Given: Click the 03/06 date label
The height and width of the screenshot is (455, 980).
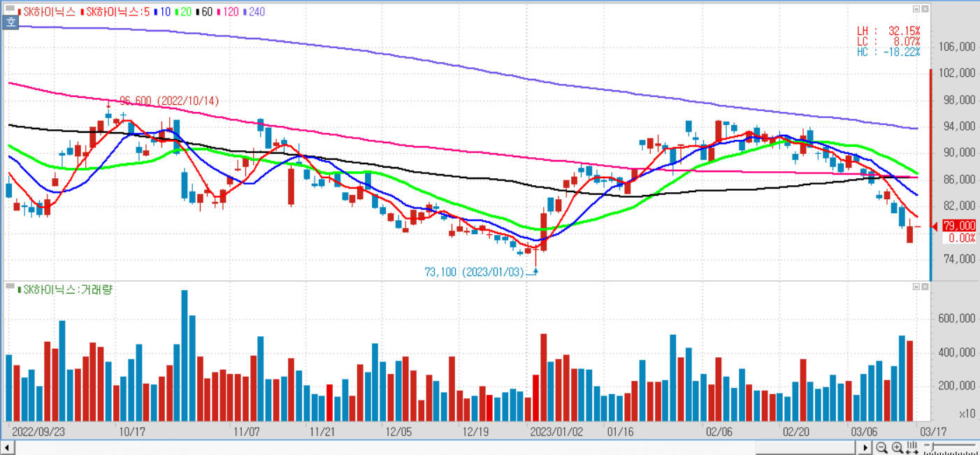Looking at the screenshot, I should (863, 432).
